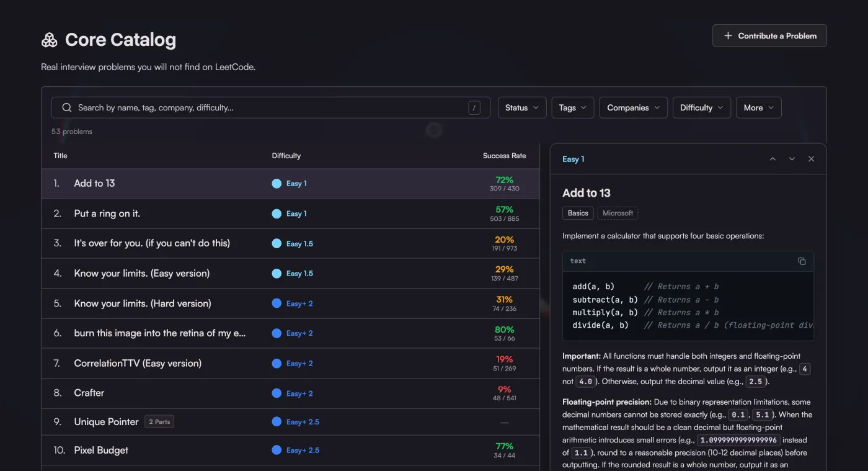
Task: Expand the More filters dropdown
Action: pyautogui.click(x=759, y=108)
